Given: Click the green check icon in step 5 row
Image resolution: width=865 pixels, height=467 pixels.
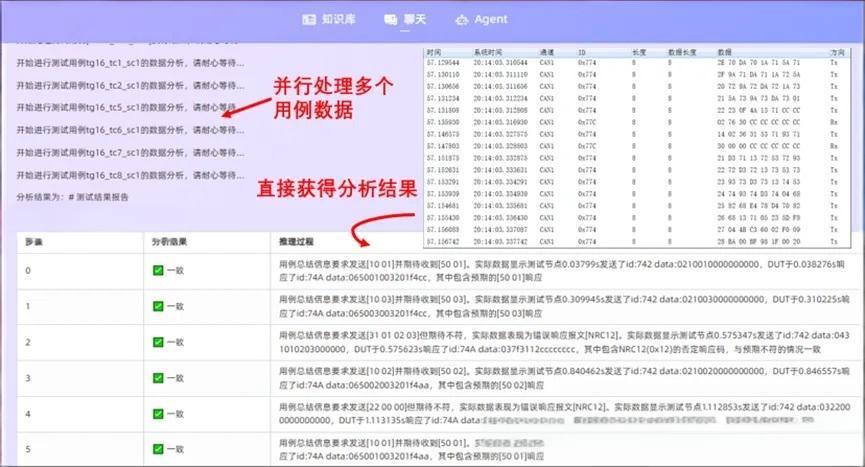Looking at the screenshot, I should tap(158, 449).
